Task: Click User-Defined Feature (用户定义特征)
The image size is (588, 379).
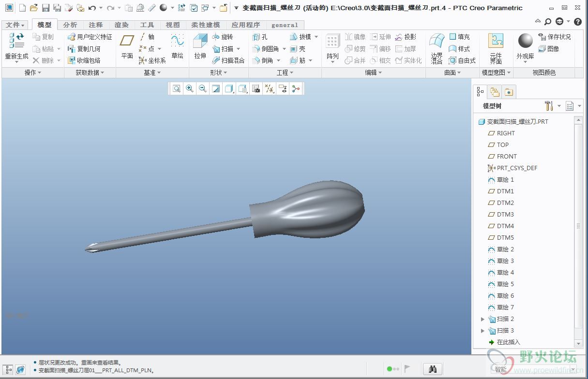Action: 90,37
